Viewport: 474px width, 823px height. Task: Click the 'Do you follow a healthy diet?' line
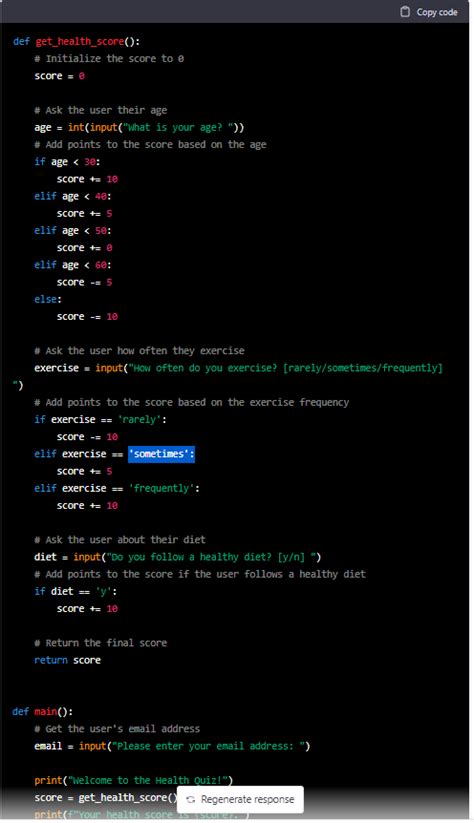pos(178,557)
